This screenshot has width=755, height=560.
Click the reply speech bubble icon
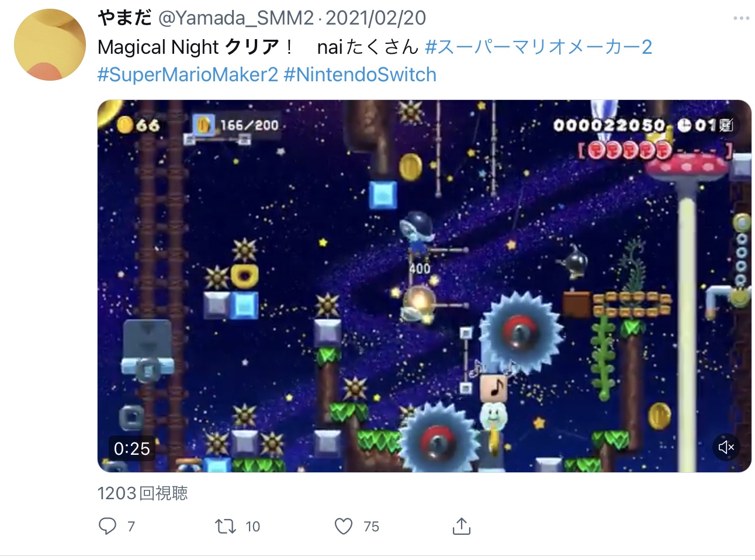pos(108,526)
